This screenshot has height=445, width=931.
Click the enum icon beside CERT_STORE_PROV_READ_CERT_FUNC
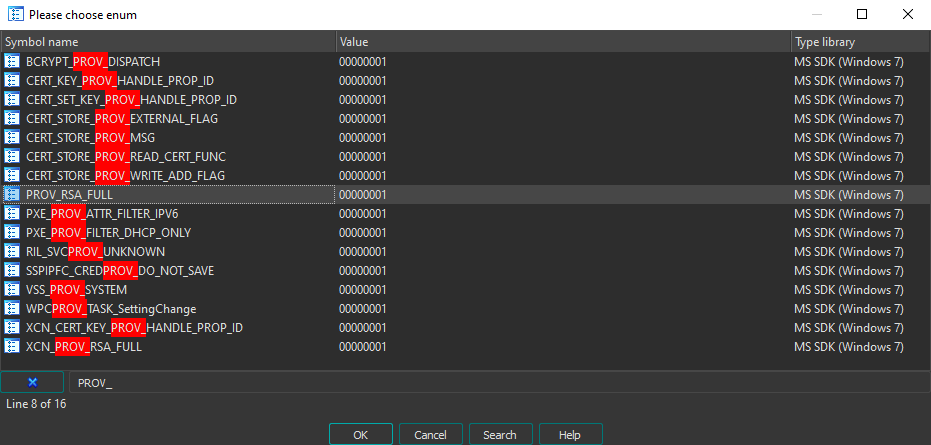pos(12,156)
